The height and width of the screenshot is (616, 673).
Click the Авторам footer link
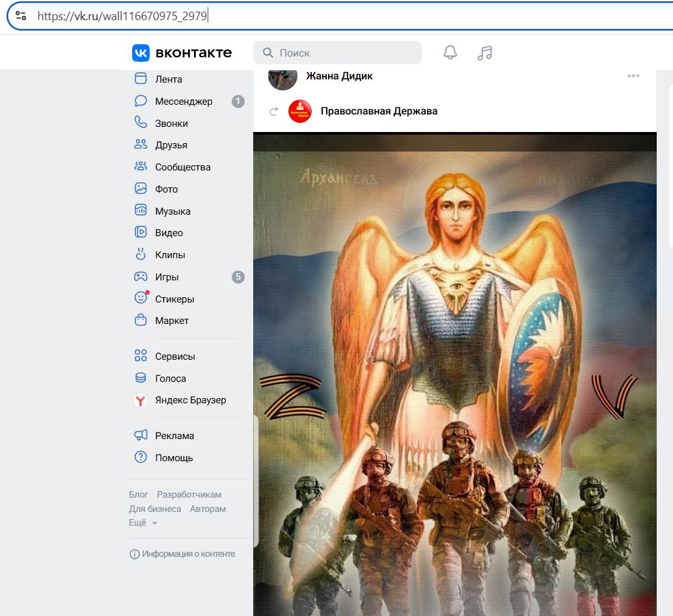tap(208, 509)
